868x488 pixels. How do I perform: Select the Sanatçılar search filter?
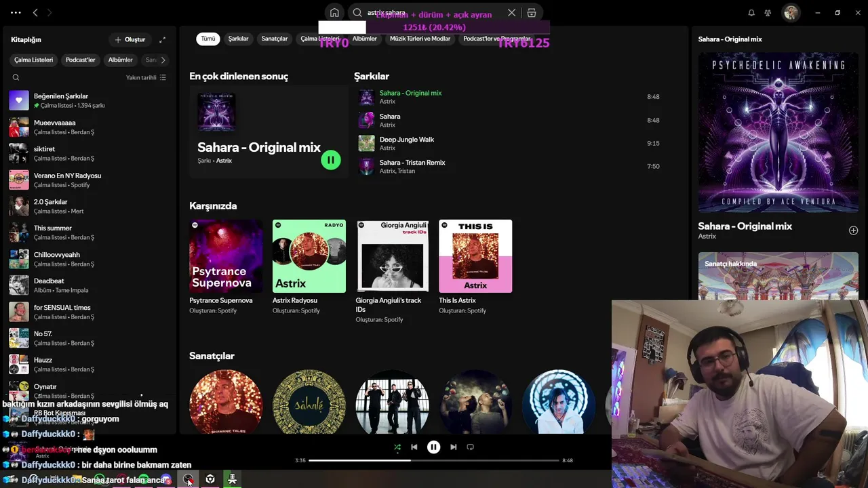coord(275,39)
